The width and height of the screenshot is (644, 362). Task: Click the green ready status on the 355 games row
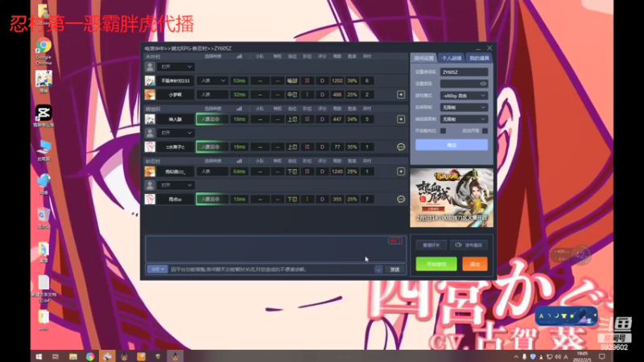213,199
